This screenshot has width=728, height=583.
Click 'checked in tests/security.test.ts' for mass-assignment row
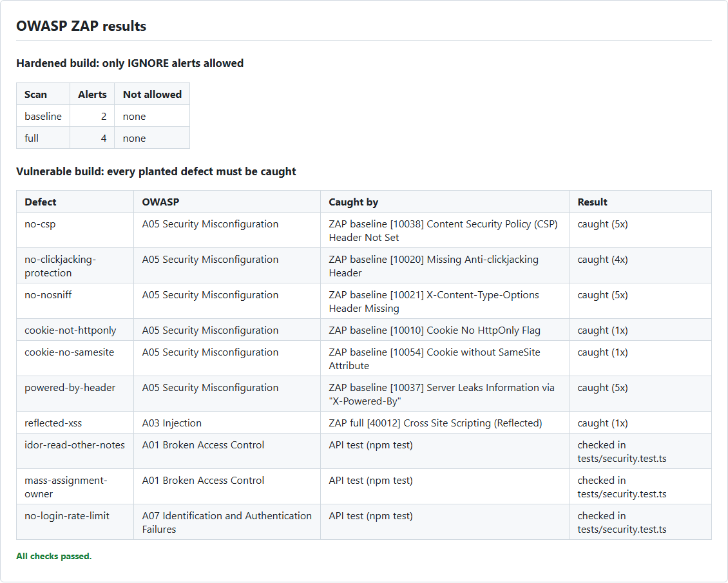pos(640,486)
